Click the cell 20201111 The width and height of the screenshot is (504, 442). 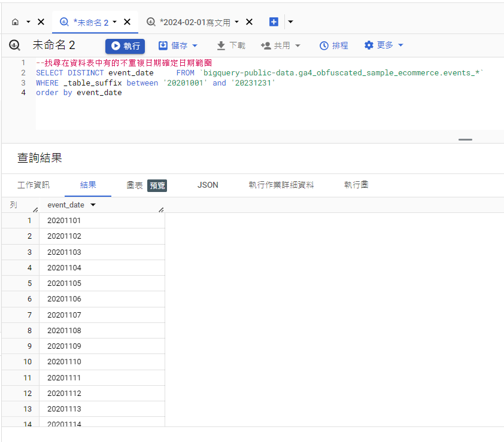102,378
